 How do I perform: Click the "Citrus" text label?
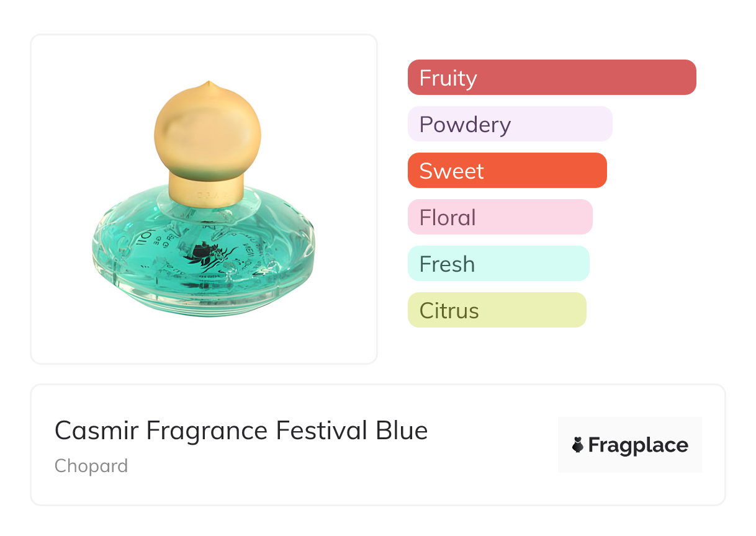[449, 310]
